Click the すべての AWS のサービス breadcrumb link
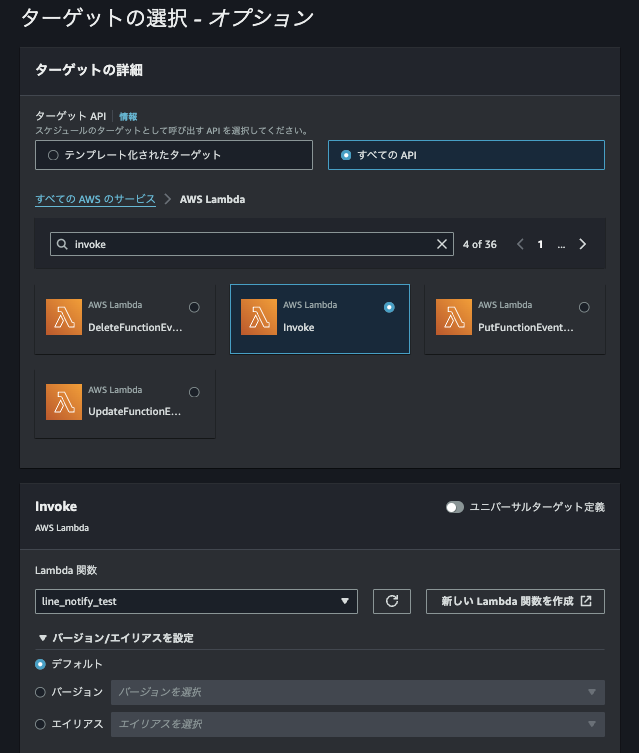Viewport: 639px width, 753px height. pyautogui.click(x=96, y=199)
